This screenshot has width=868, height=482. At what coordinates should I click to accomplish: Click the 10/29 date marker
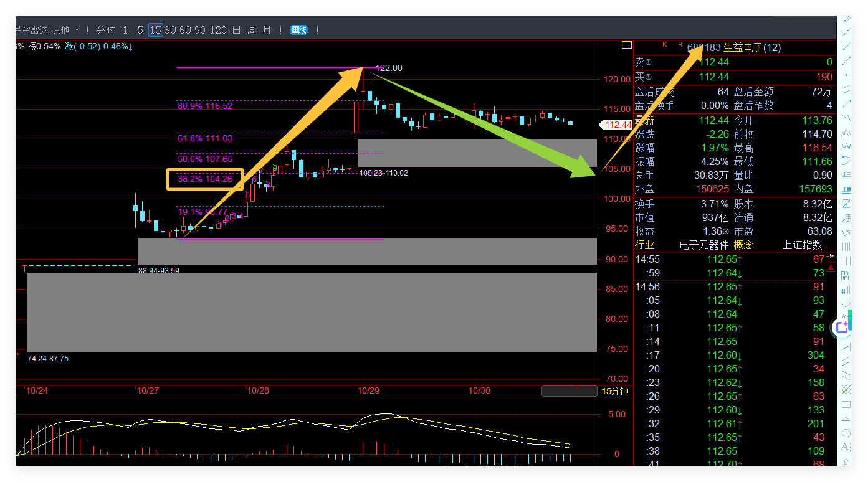(368, 391)
